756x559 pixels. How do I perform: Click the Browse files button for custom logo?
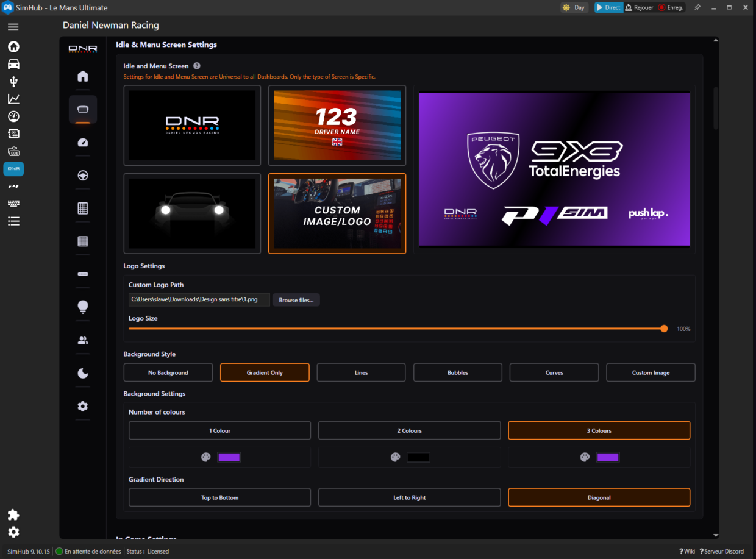(296, 299)
